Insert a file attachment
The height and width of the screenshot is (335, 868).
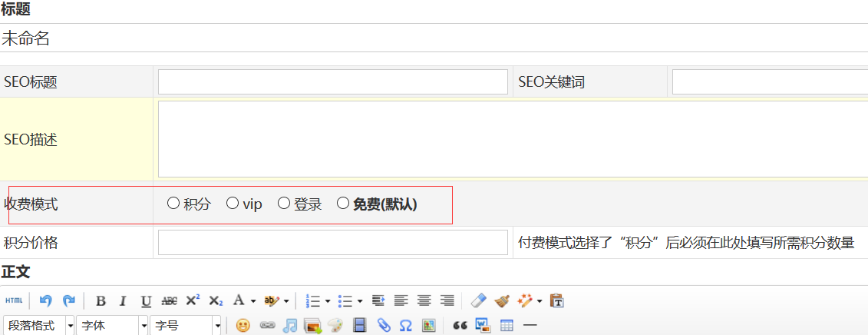pos(383,325)
